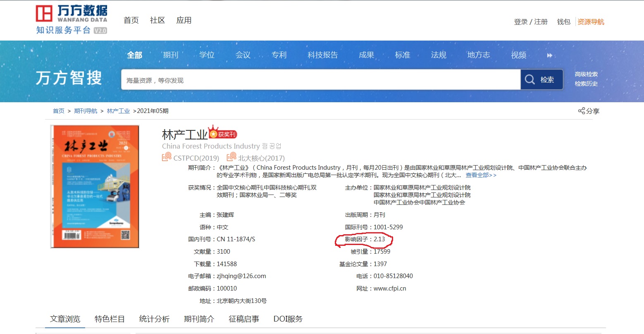
Task: Click the document count 3100
Action: [x=223, y=252]
